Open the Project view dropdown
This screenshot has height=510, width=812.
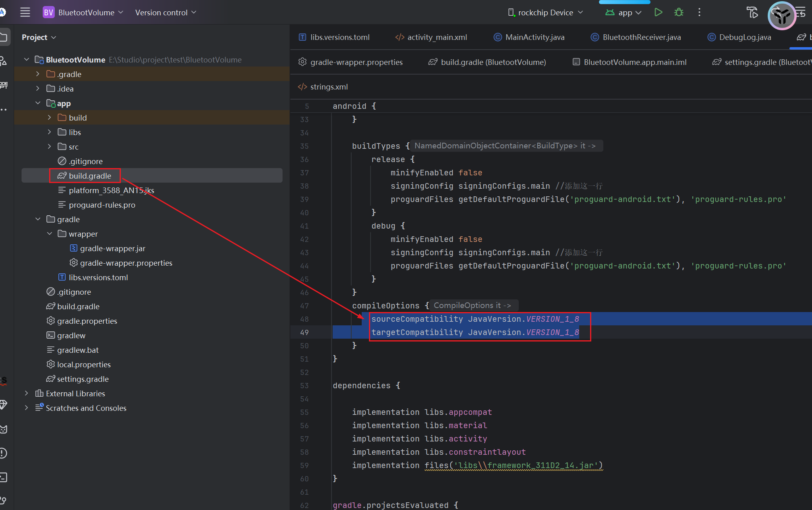[x=39, y=37]
